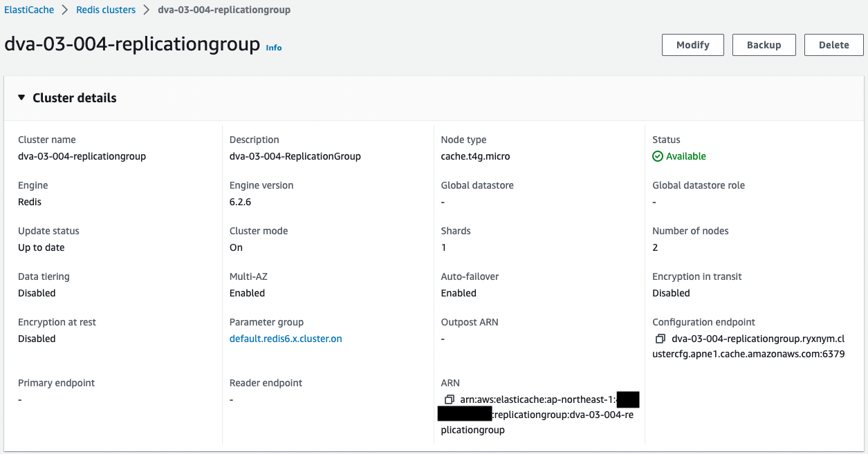
Task: Open the default.redis6.x.cluster.on parameter group
Action: [x=286, y=339]
